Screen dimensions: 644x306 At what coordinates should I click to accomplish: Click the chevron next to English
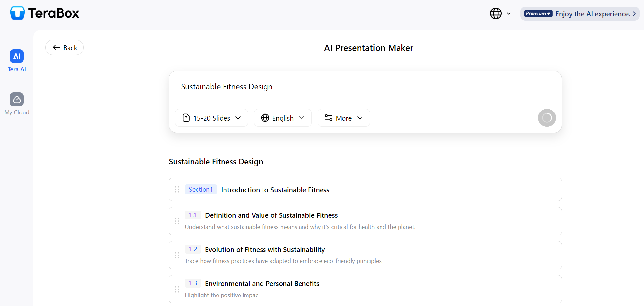302,118
